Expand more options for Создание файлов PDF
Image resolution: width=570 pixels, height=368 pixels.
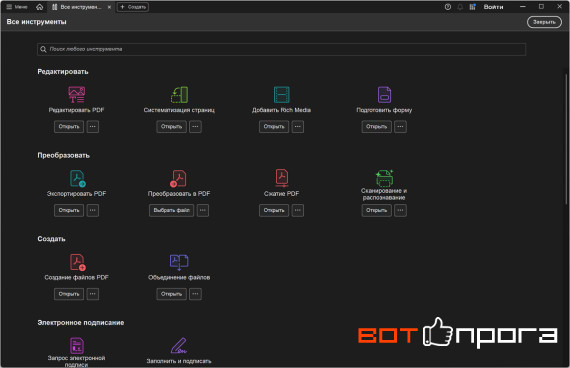coord(93,294)
